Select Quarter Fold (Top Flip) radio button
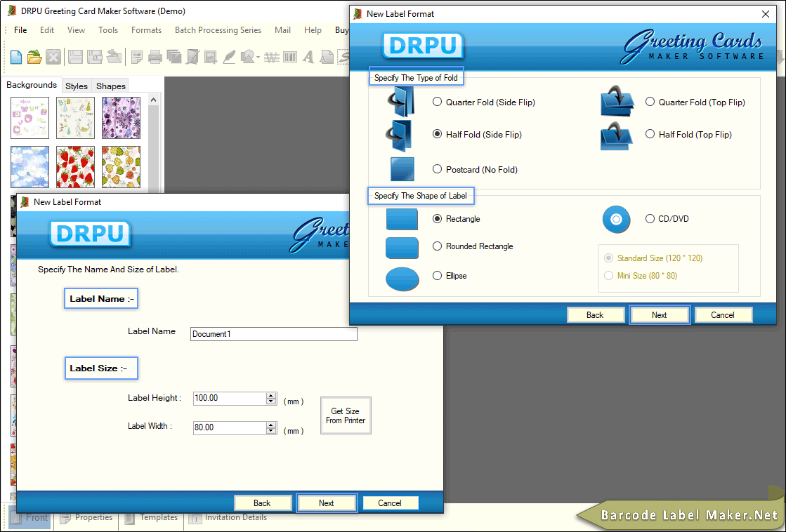786x532 pixels. pyautogui.click(x=650, y=102)
